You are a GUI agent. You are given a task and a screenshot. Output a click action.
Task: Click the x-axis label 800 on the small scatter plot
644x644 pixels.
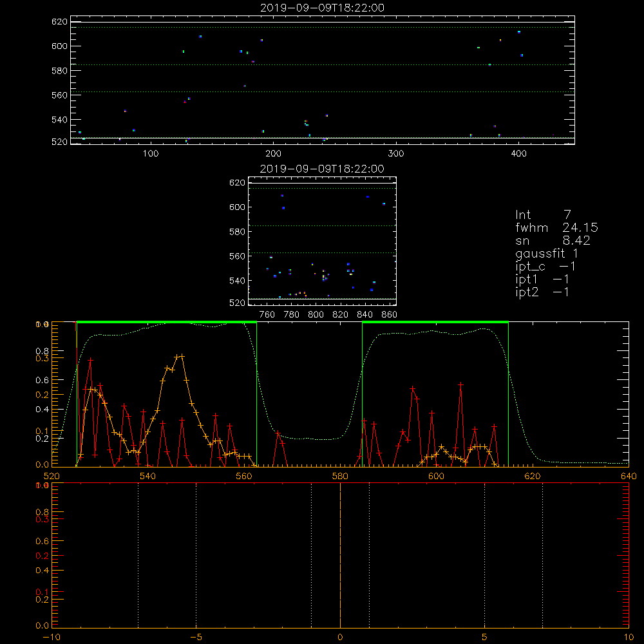click(316, 315)
